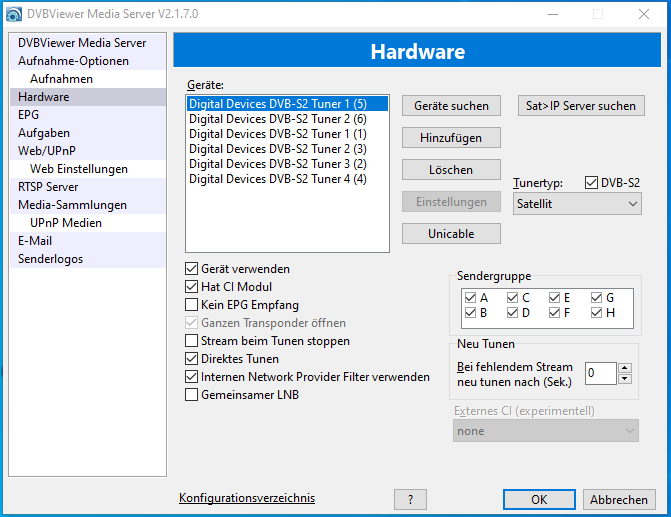
Task: Open Aufgaben in the sidebar
Action: [88, 133]
